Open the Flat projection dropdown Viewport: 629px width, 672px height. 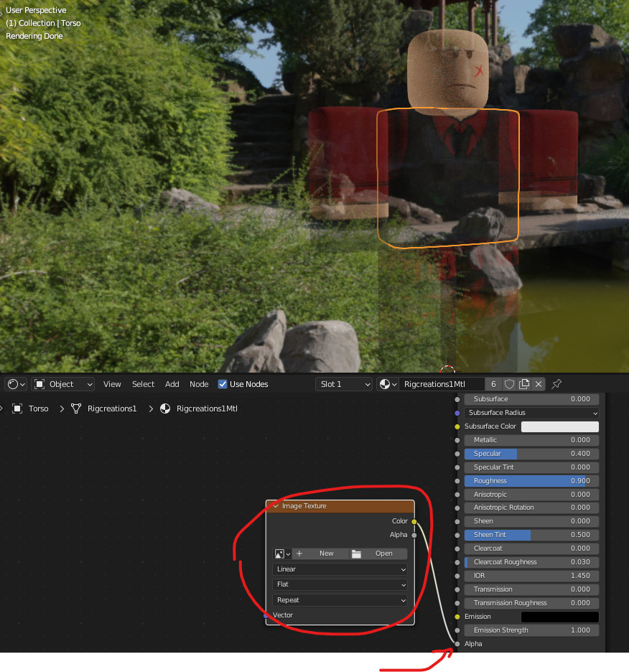point(340,584)
